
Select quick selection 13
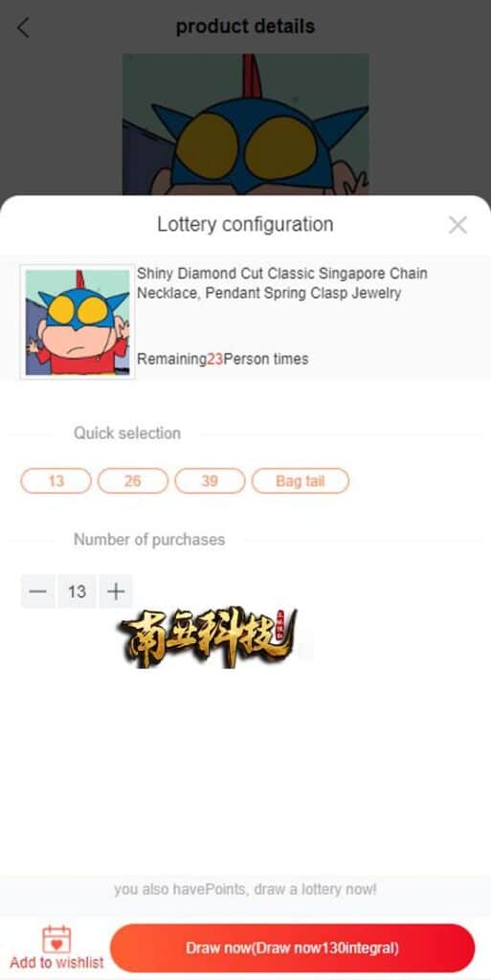point(56,481)
